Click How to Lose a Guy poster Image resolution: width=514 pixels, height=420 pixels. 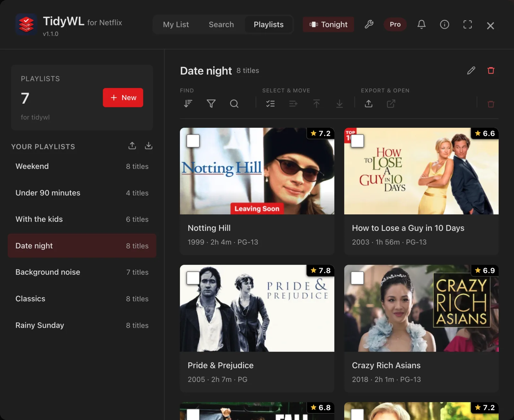(421, 171)
